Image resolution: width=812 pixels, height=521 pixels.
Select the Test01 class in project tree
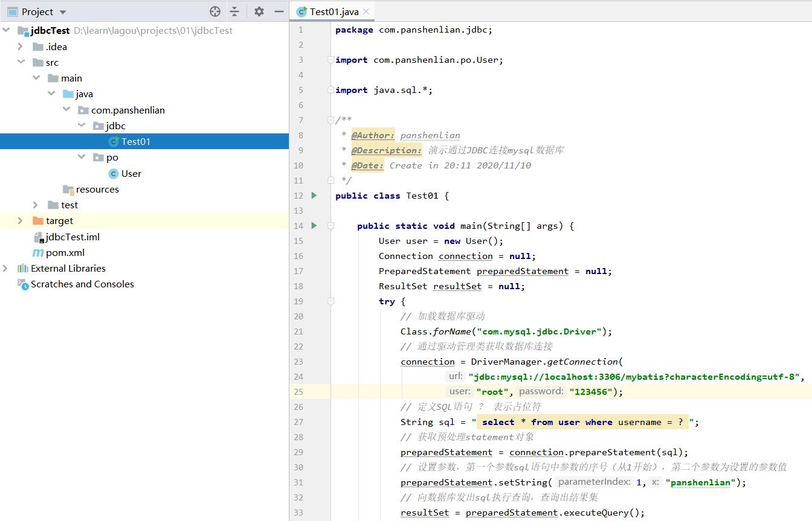pyautogui.click(x=135, y=141)
